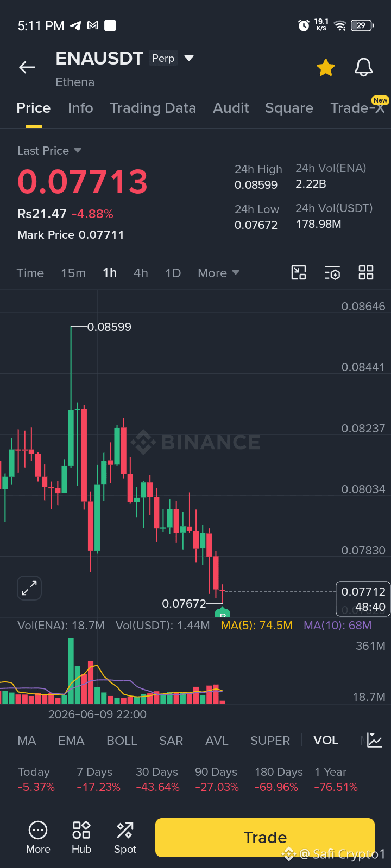This screenshot has width=391, height=868.
Task: Expand the Last Price dropdown
Action: coord(49,151)
